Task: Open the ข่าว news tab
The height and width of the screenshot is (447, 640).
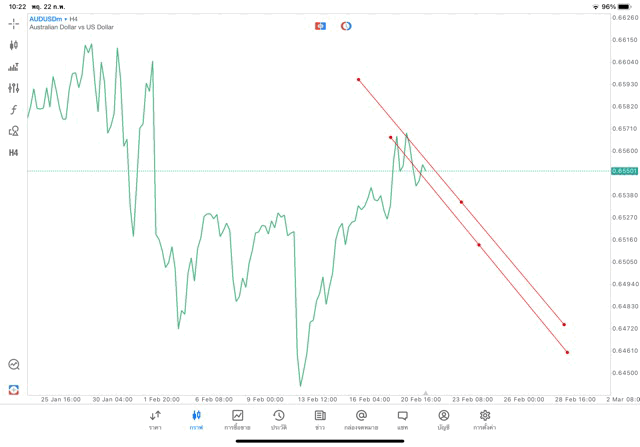Action: [x=319, y=419]
